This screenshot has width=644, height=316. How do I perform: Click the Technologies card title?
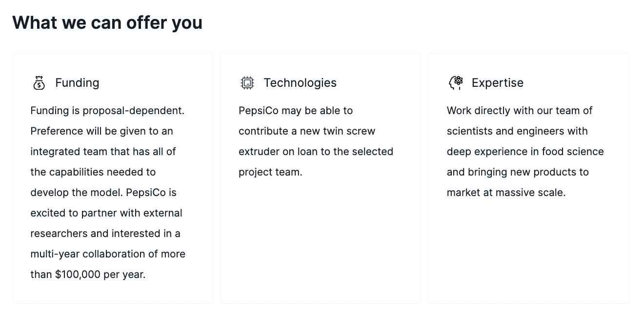(300, 83)
